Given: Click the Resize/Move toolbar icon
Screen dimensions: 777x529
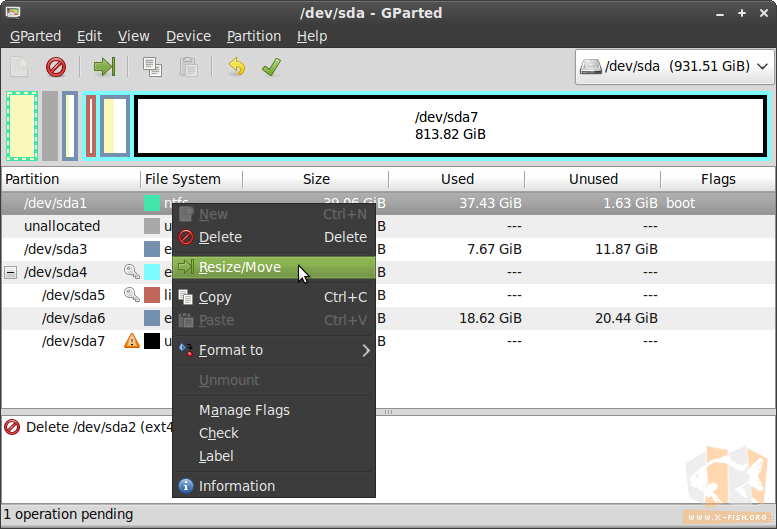Looking at the screenshot, I should tap(105, 67).
